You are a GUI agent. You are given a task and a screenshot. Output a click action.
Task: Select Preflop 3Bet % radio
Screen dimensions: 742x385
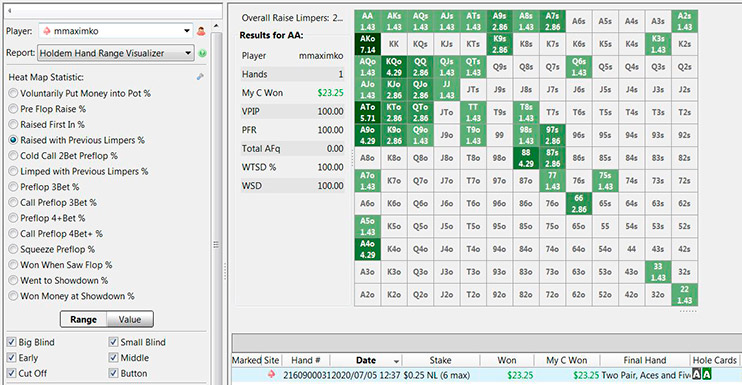click(13, 187)
